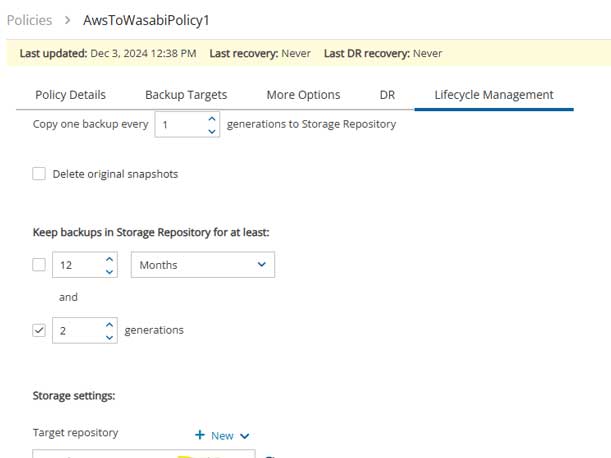Screen dimensions: 611x458
Task: Click up arrow on 12 months stepper
Action: pyautogui.click(x=109, y=259)
